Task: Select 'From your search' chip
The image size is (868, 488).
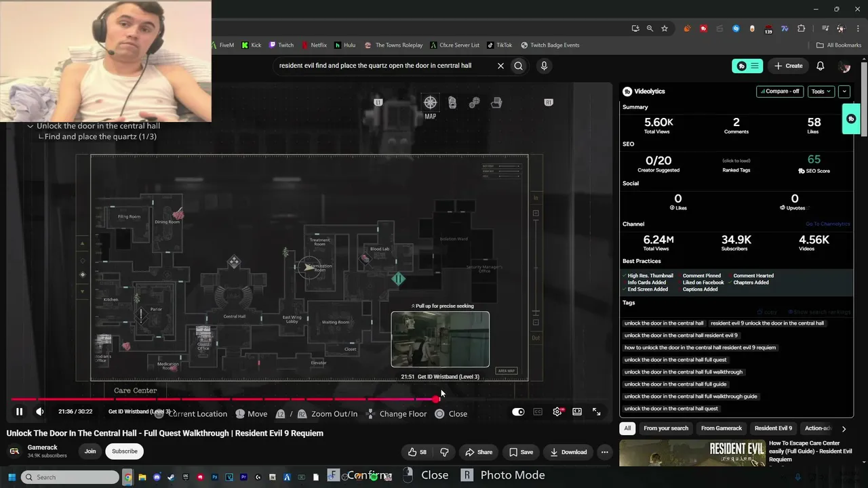Action: [x=666, y=428]
